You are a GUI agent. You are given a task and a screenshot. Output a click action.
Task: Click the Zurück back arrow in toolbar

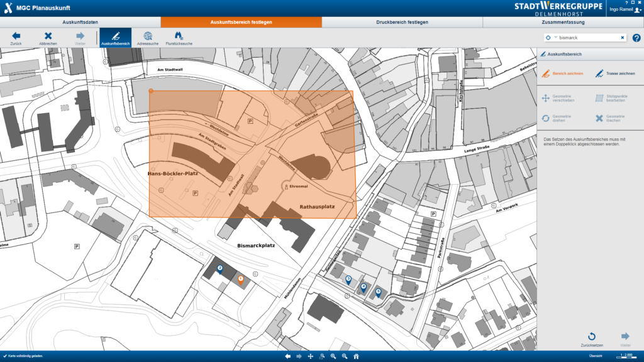click(16, 38)
